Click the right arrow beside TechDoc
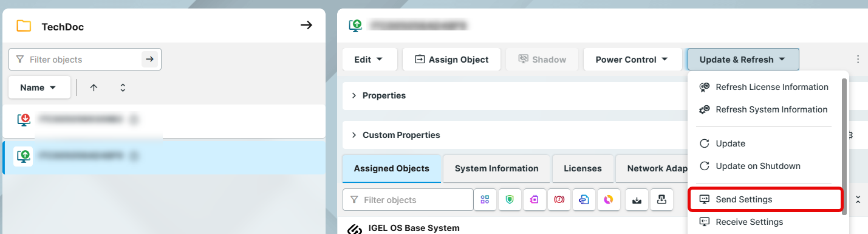868x234 pixels. point(307,26)
